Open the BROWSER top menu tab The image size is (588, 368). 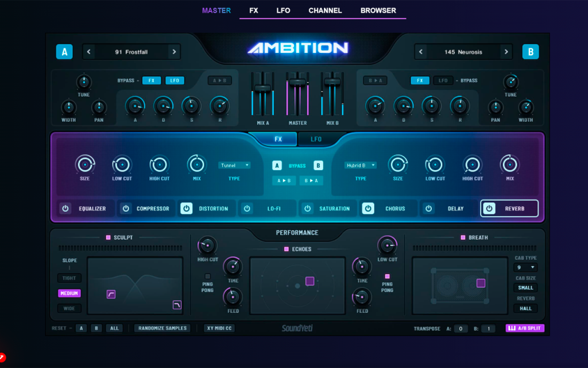coord(378,10)
